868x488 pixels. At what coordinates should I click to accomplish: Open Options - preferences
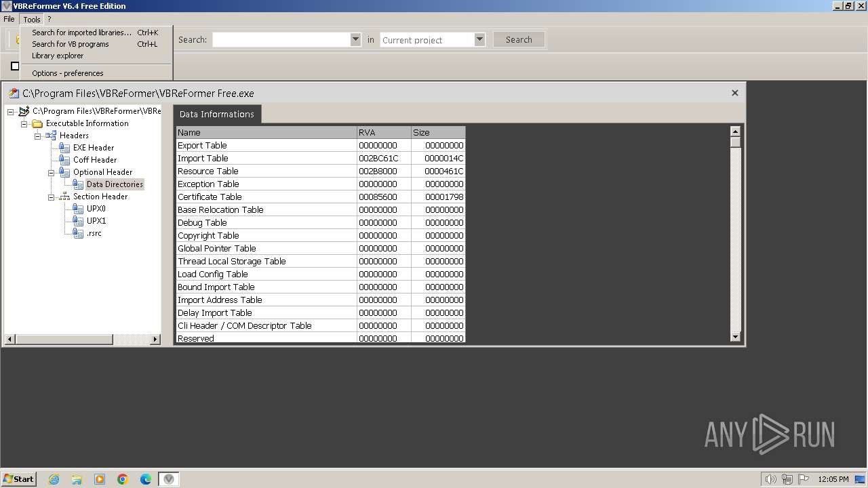95,73
